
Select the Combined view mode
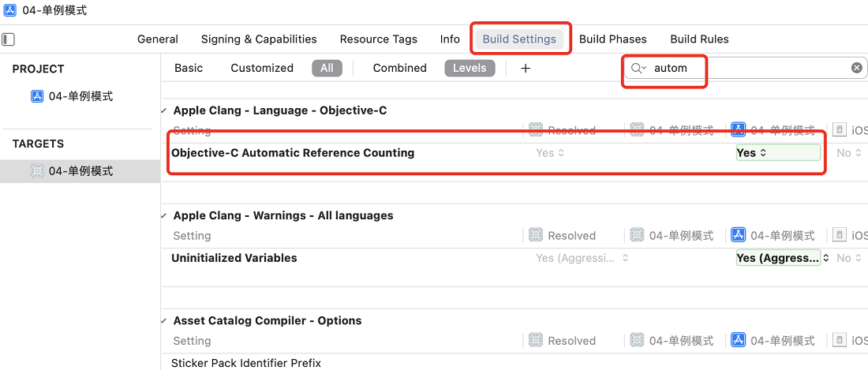[400, 68]
